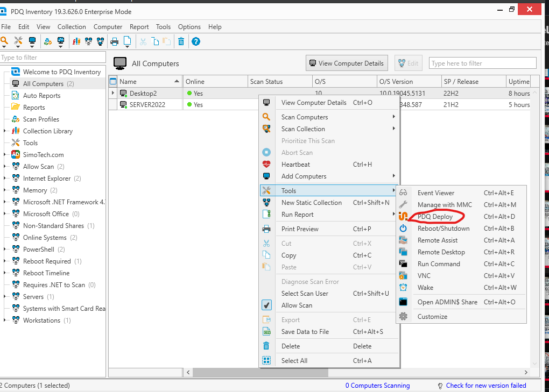Open the Collection menu
Screen dimensions: 549x392
72,27
